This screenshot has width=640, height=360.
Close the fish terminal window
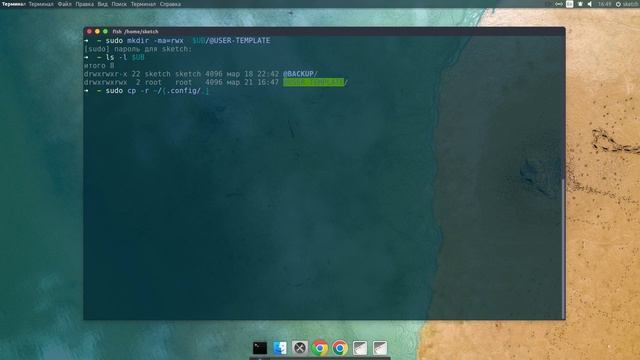(x=89, y=31)
